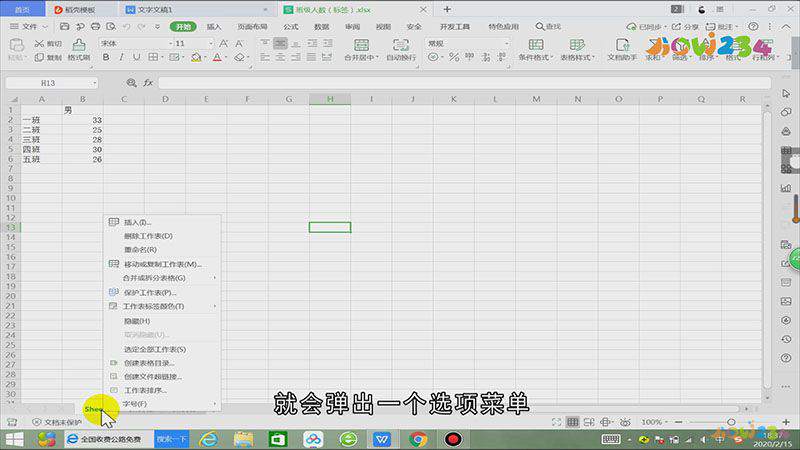The height and width of the screenshot is (450, 800).
Task: Click the font color A swatch
Action: pos(217,58)
